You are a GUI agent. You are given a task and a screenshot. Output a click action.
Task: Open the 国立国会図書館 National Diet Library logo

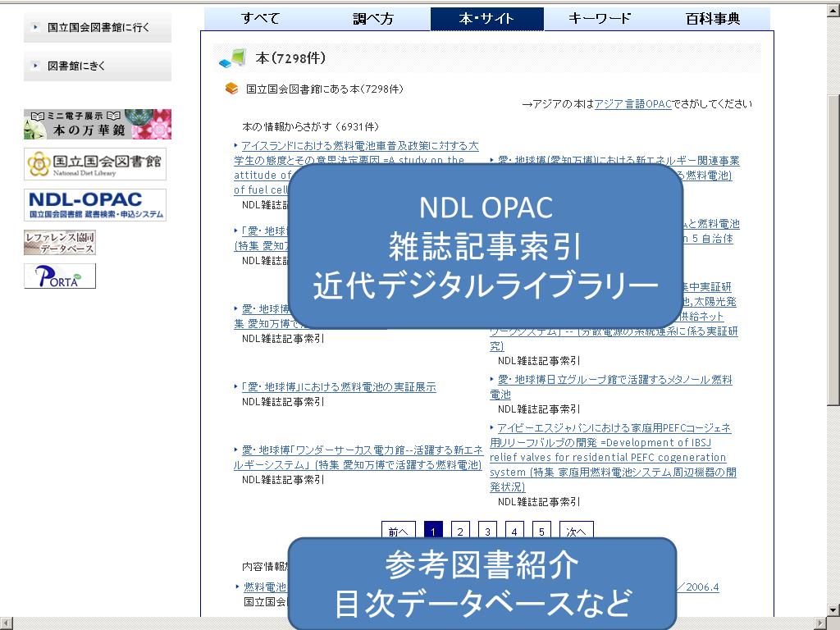click(x=95, y=164)
